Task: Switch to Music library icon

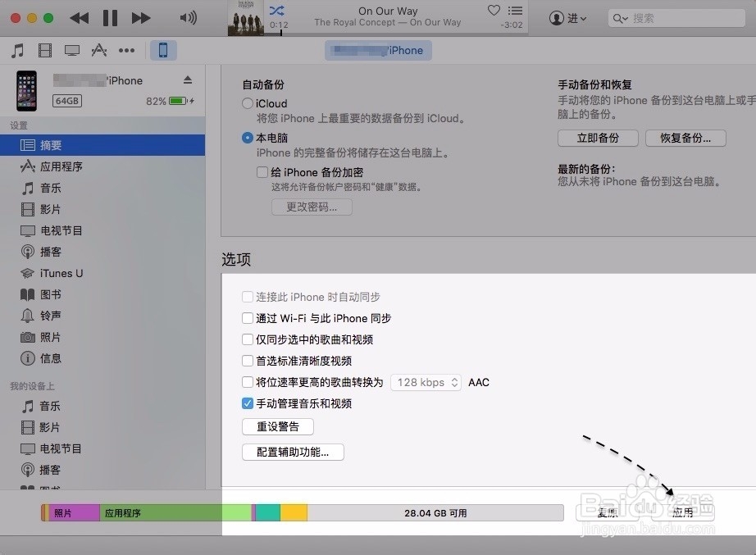Action: (x=18, y=50)
